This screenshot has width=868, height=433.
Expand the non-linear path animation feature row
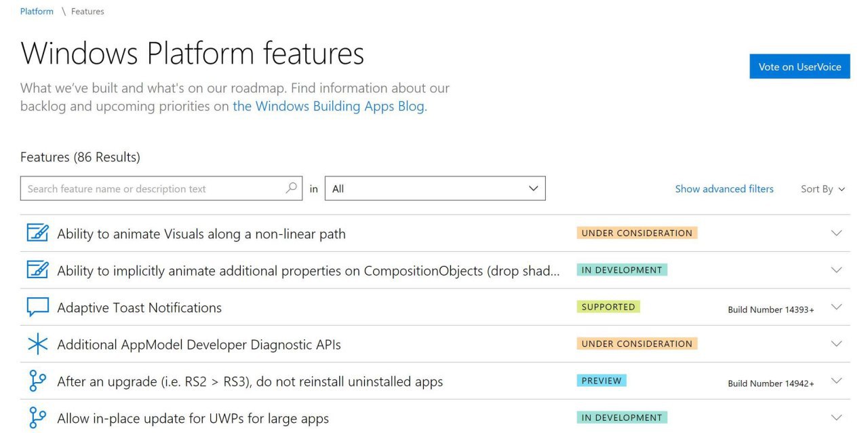(836, 233)
